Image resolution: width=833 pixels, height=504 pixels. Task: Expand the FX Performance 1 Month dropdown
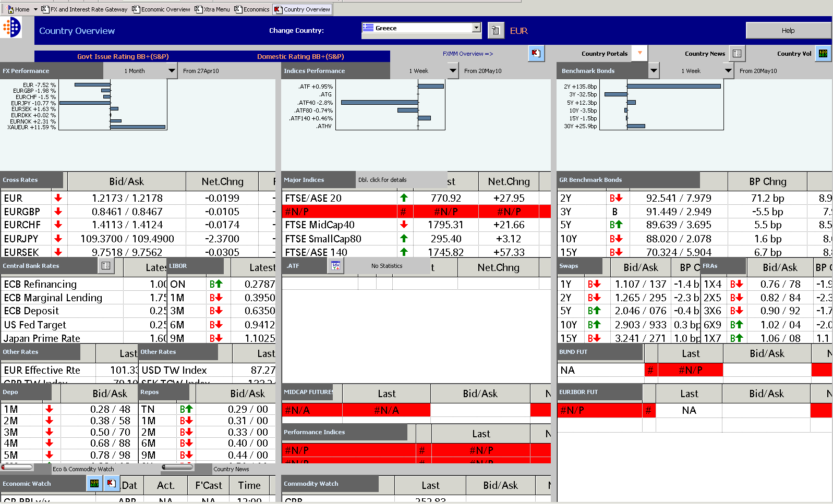pos(172,71)
